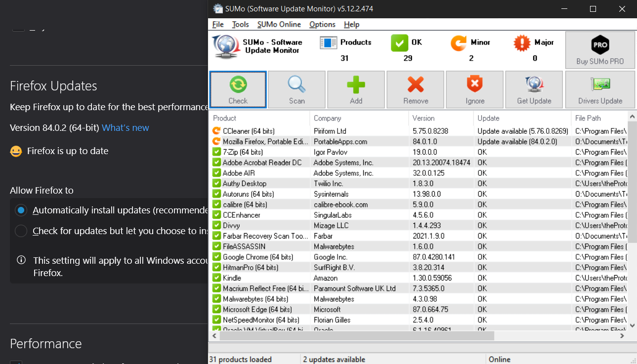The image size is (637, 364).
Task: Start a Scan with the magnifier icon
Action: pyautogui.click(x=297, y=89)
